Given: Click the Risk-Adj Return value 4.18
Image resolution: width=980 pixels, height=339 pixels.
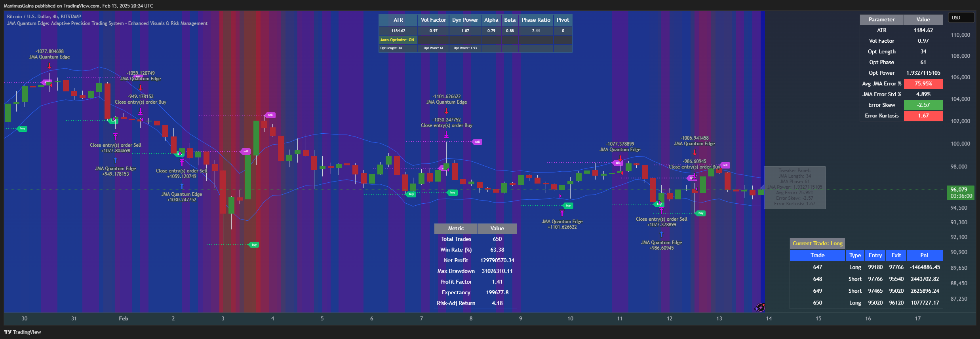Looking at the screenshot, I should 497,303.
